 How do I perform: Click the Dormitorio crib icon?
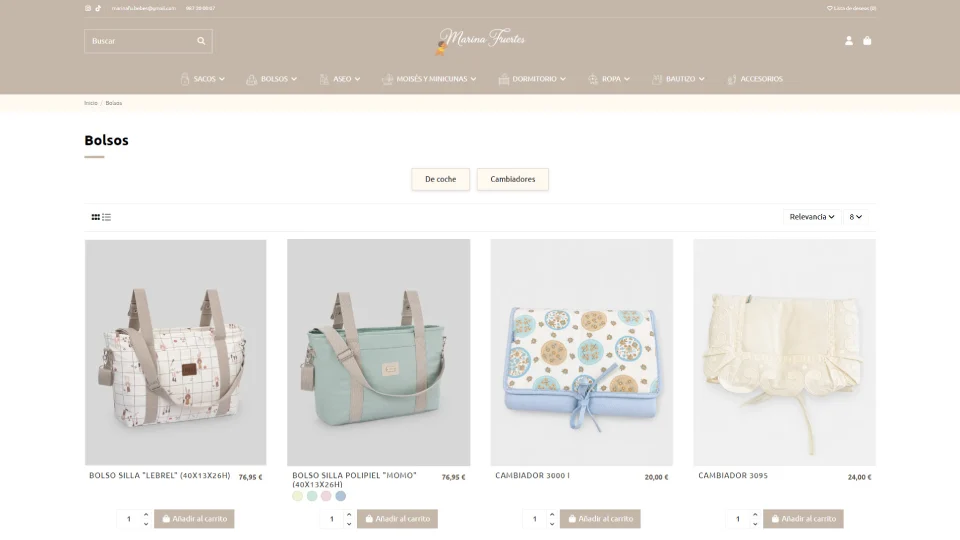point(503,79)
